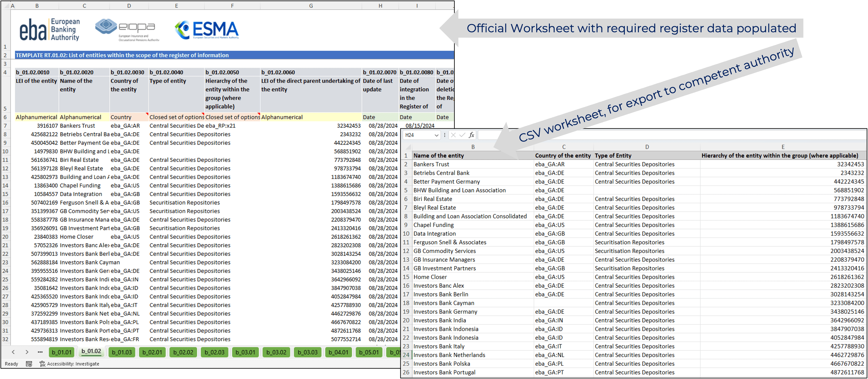Click the Insert Function fx icon
This screenshot has width=868, height=379.
(x=471, y=135)
